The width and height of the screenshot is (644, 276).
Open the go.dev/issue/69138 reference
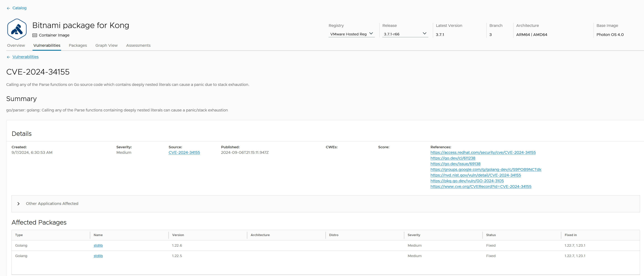(x=455, y=164)
